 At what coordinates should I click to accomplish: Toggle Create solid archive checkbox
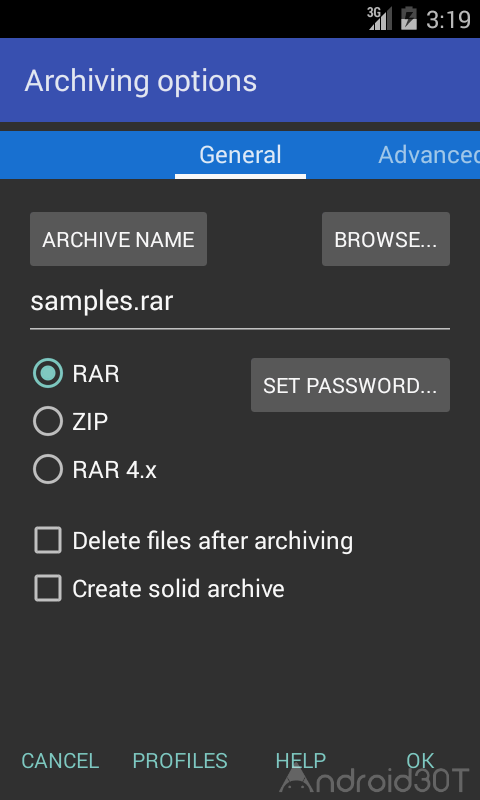[48, 588]
